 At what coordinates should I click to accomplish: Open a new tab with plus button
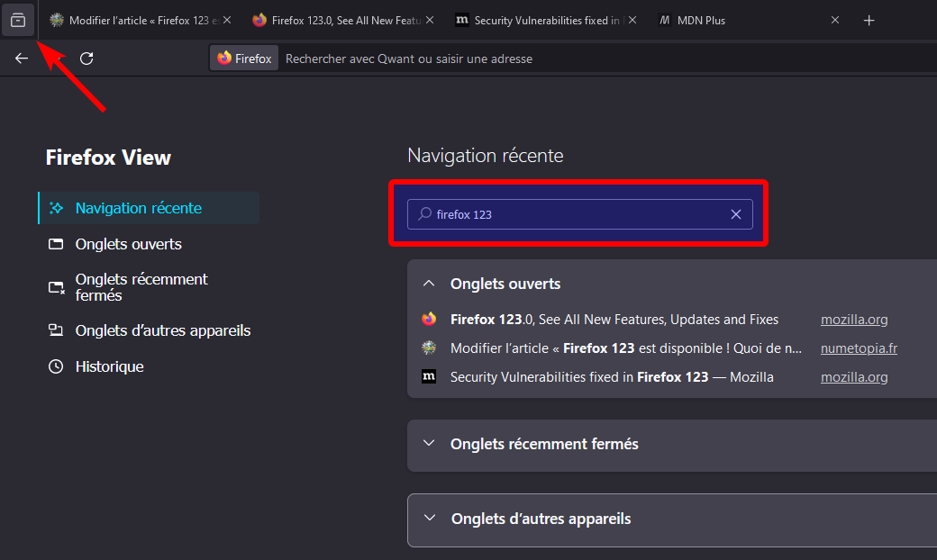(x=869, y=21)
